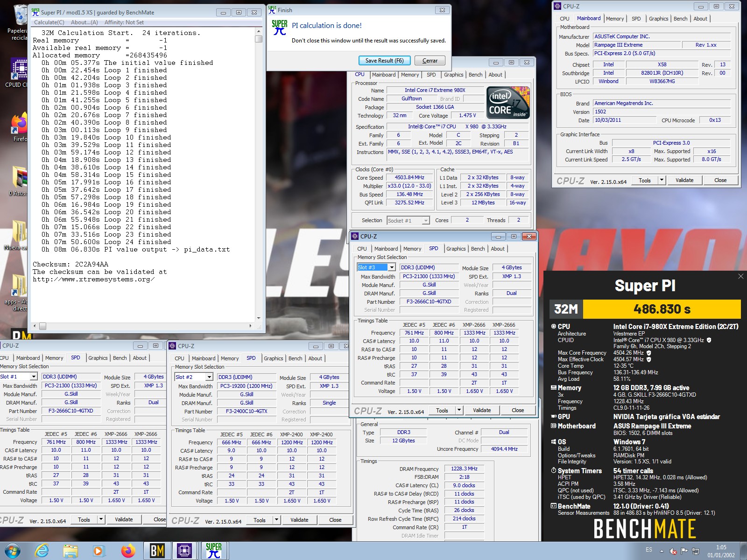Image resolution: width=747 pixels, height=560 pixels.
Task: Click Validate in Mainboard CPU-Z window
Action: (684, 180)
